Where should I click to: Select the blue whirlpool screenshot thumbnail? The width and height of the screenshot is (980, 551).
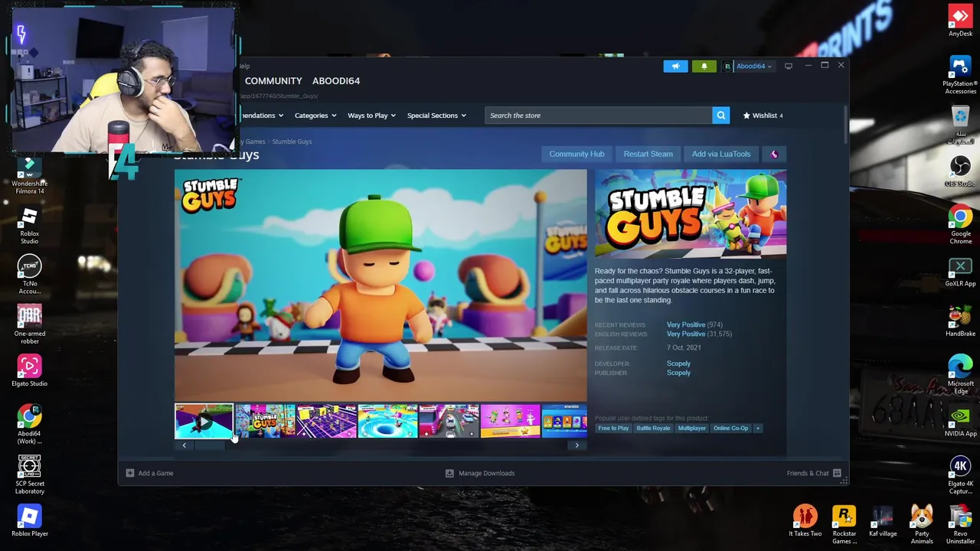[387, 422]
